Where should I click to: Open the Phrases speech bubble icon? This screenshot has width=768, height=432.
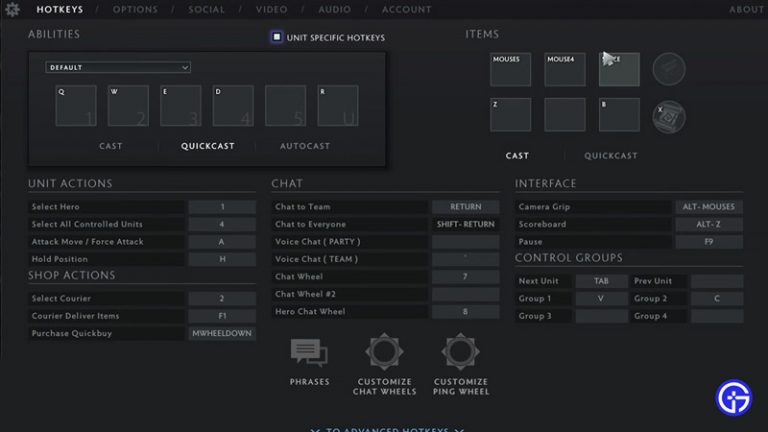point(308,355)
